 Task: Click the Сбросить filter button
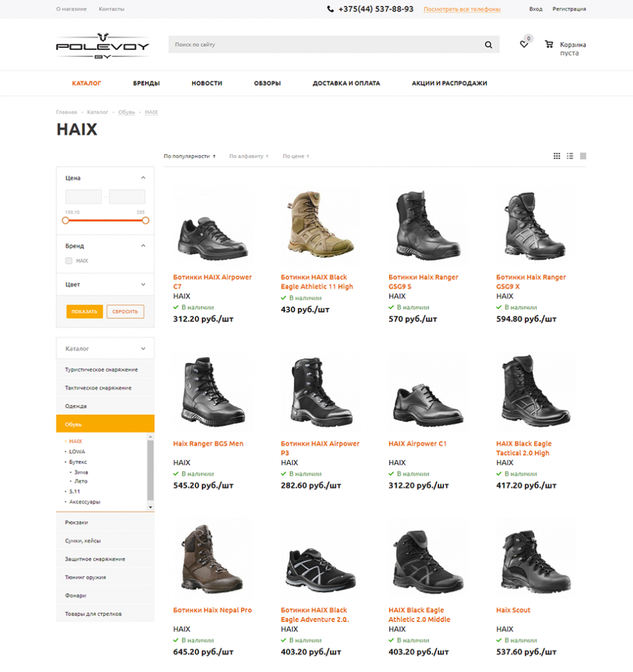coord(125,312)
